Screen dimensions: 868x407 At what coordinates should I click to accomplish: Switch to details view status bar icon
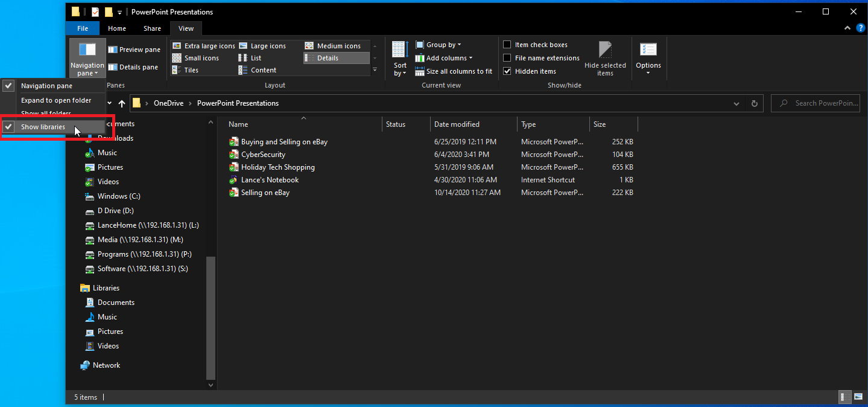click(x=845, y=397)
